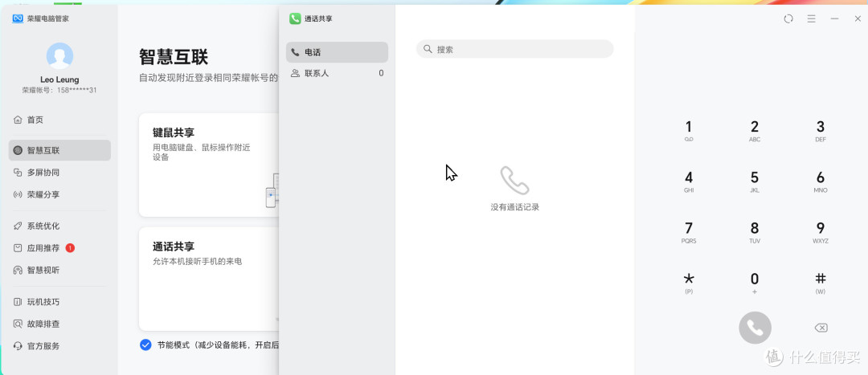The image size is (868, 375).
Task: Dial digit 3 DEF on the keypad
Action: [x=821, y=131]
